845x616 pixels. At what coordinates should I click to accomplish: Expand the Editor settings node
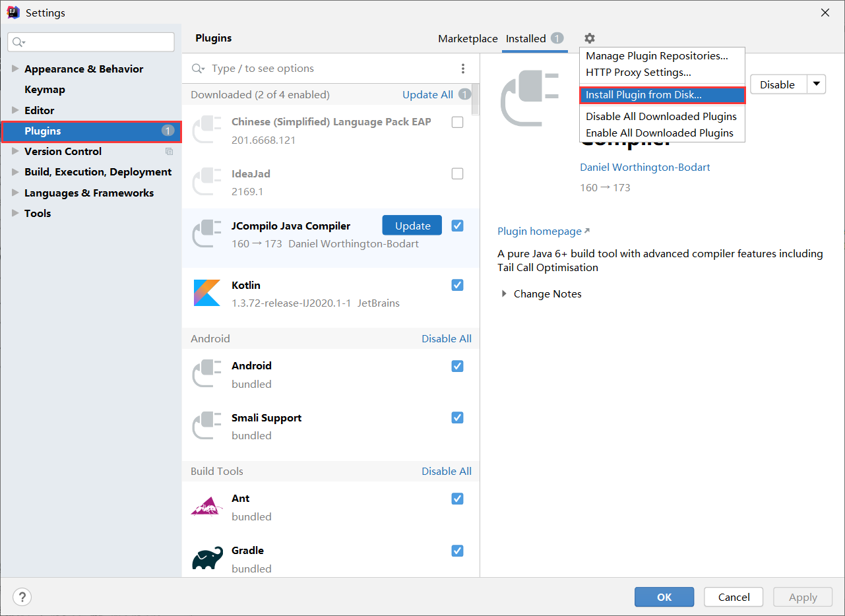coord(16,110)
